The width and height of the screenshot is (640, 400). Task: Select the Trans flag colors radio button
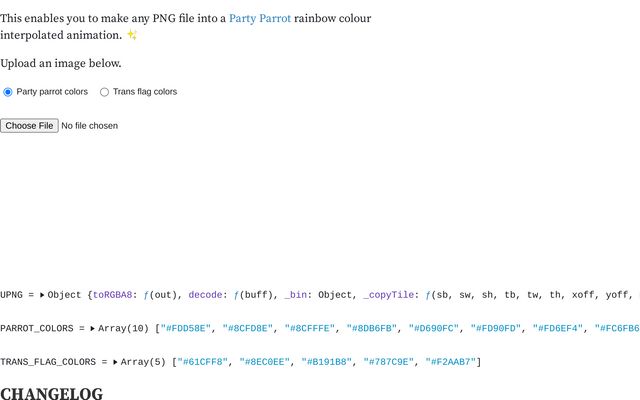point(104,92)
